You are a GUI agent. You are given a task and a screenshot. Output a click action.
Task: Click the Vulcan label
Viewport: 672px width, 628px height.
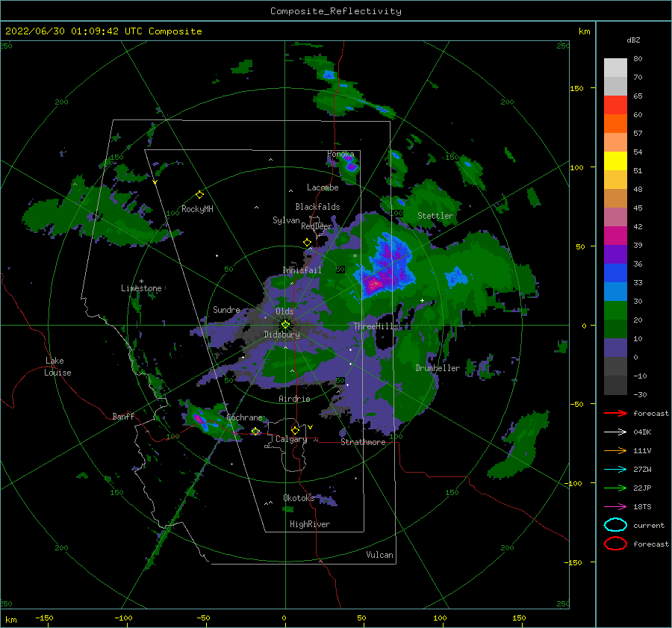pos(379,555)
